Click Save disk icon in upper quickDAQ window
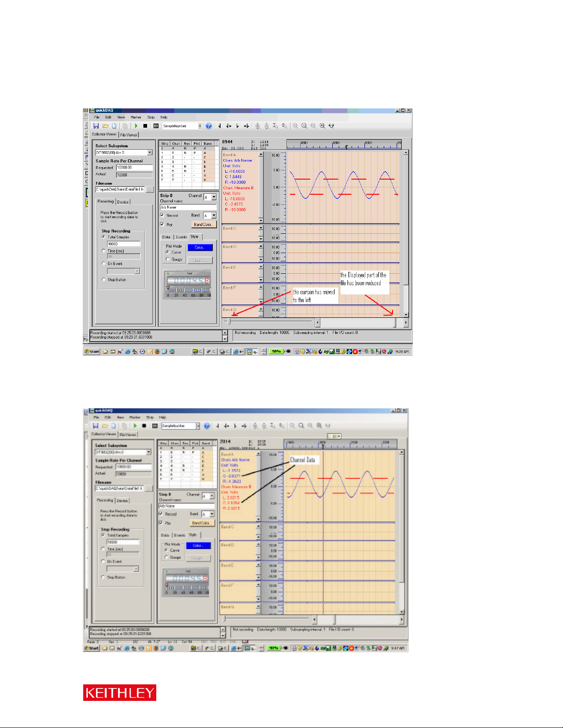563x728 pixels. [x=96, y=126]
